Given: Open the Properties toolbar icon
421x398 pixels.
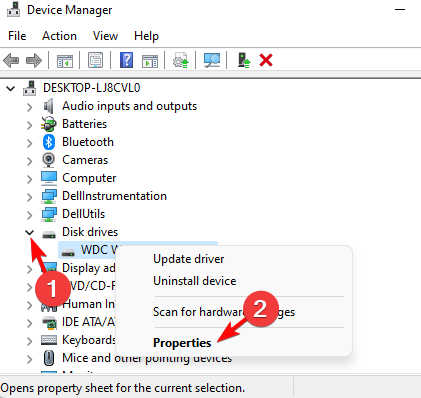Looking at the screenshot, I should pyautogui.click(x=95, y=60).
